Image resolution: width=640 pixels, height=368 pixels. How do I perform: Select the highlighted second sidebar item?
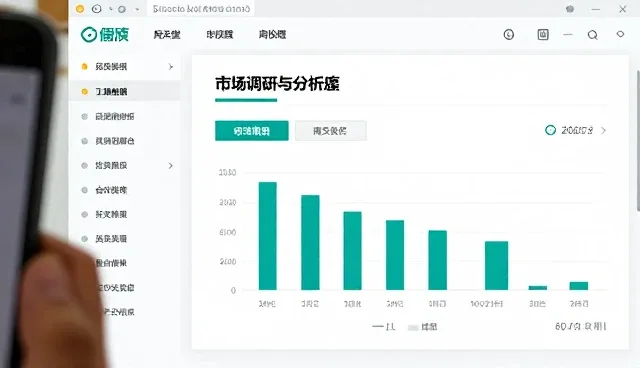(124, 91)
